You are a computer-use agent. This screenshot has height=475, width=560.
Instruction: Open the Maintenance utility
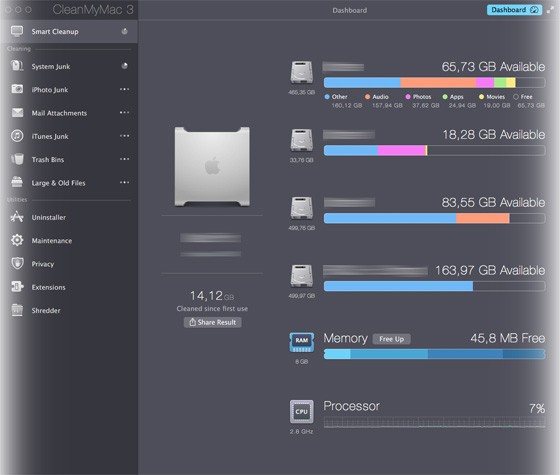[x=69, y=241]
